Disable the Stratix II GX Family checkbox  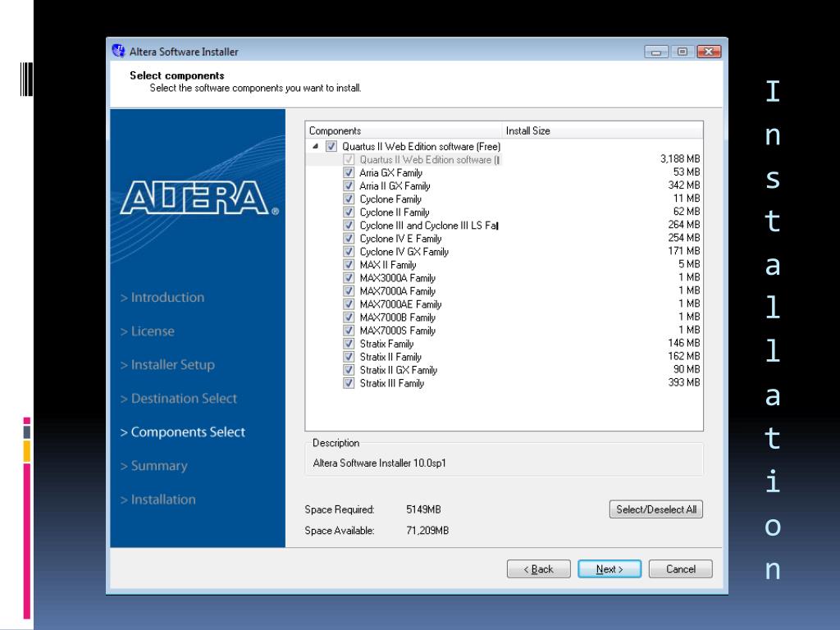tap(349, 370)
